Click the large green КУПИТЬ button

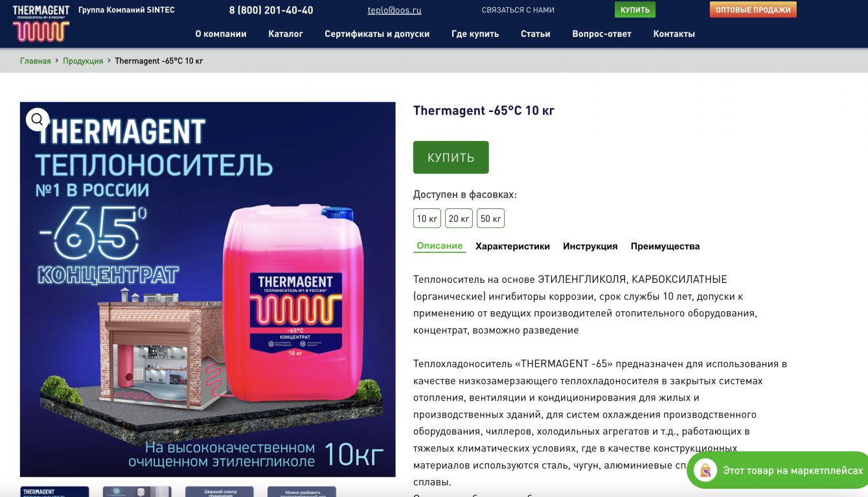(x=451, y=157)
